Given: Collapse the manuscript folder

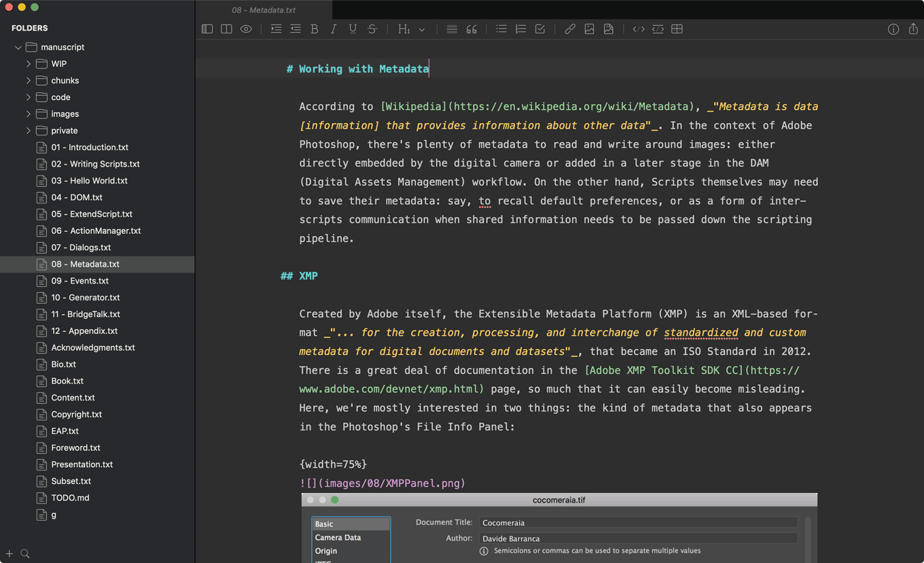Looking at the screenshot, I should (18, 47).
